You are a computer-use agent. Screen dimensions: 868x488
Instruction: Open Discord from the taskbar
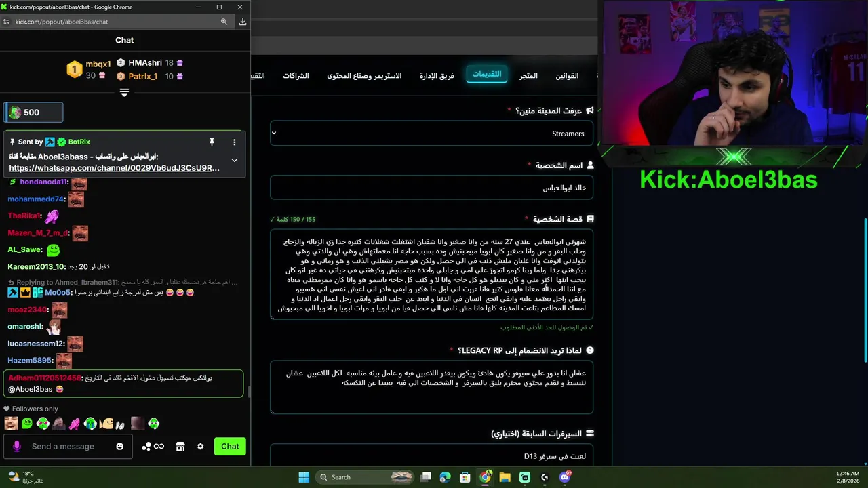tap(564, 477)
